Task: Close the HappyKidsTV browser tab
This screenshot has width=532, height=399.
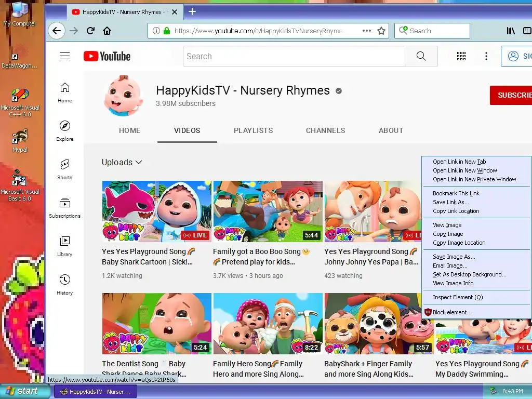Action: pos(175,12)
